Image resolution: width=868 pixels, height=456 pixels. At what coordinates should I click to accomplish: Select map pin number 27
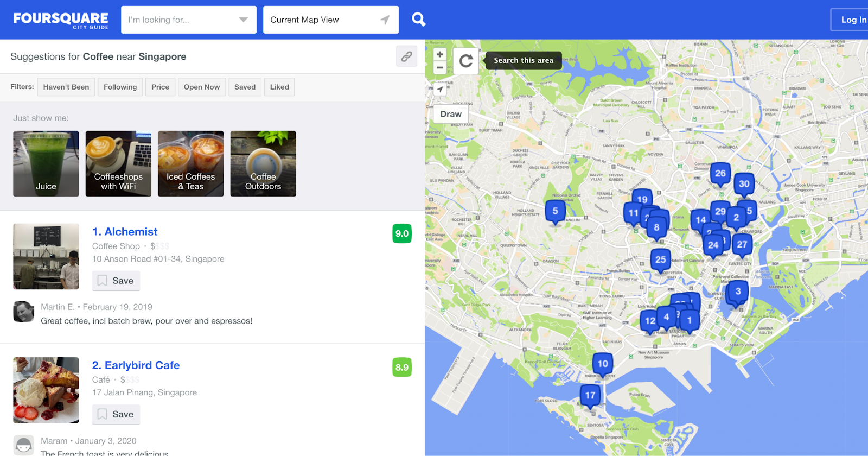742,245
